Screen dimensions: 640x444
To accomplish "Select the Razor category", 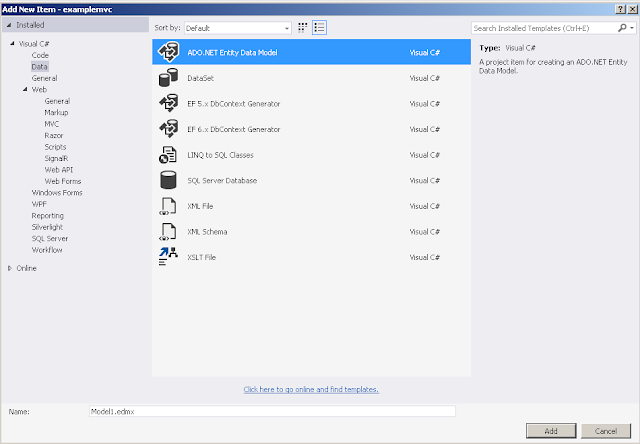I will tap(54, 135).
